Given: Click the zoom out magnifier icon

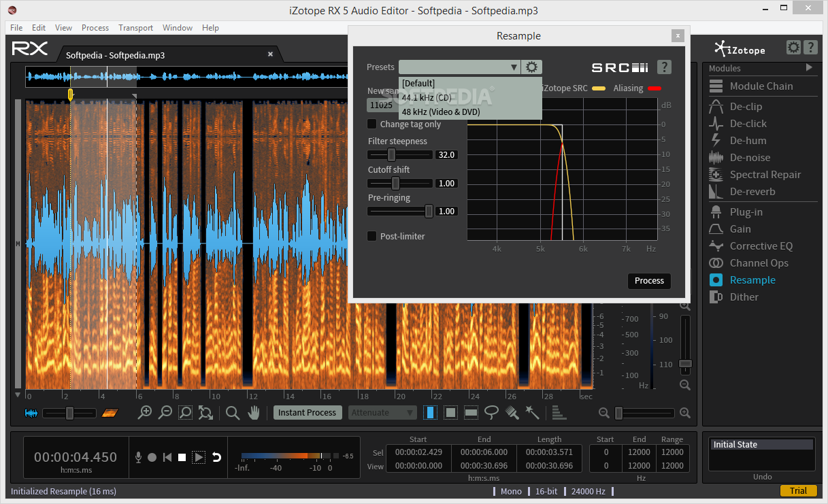Looking at the screenshot, I should click(165, 412).
